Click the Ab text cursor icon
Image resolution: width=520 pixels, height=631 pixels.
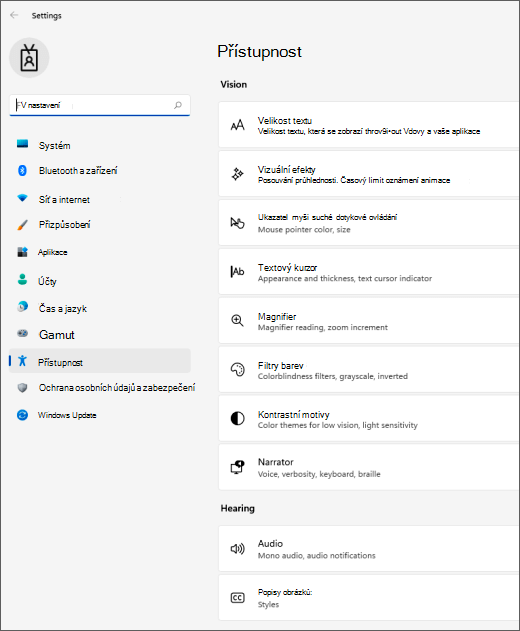pyautogui.click(x=237, y=272)
